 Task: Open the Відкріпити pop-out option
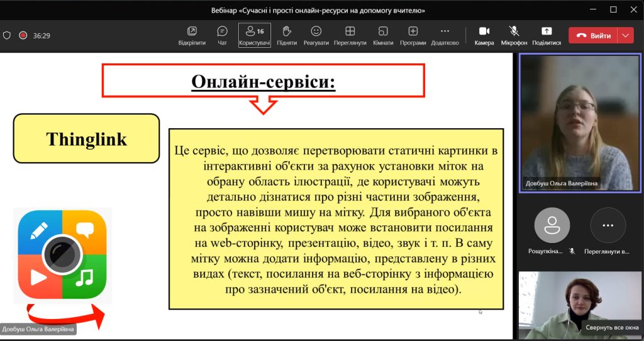[192, 36]
